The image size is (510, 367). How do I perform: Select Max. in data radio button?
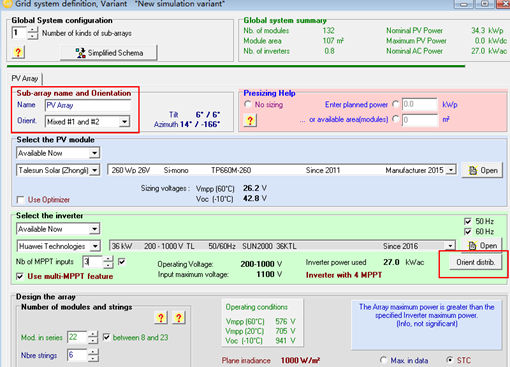[x=384, y=360]
